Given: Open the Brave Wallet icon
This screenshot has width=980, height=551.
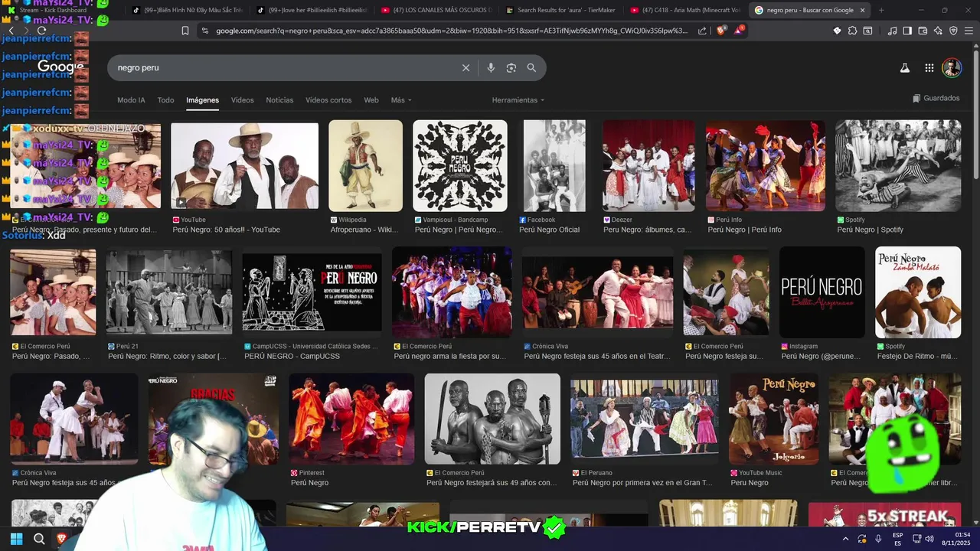Looking at the screenshot, I should 923,31.
